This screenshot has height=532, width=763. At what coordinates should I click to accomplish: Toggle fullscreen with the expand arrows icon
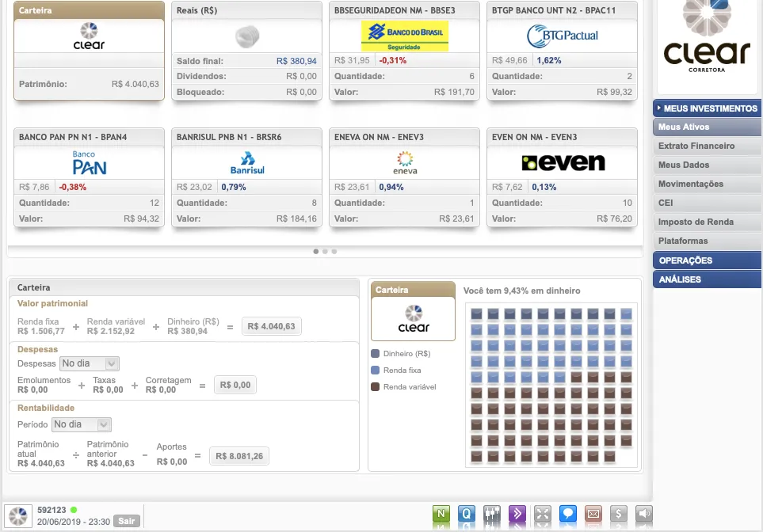(x=543, y=514)
